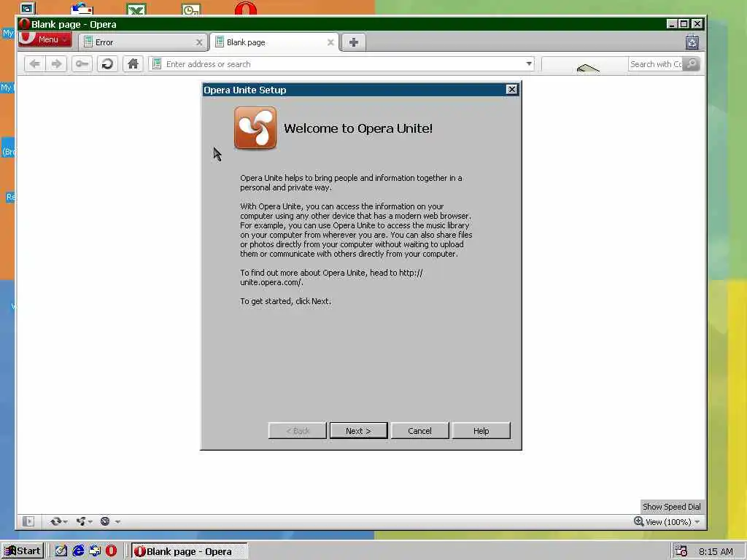Close the Blank page tab
Viewport: 747px width, 560px height.
(330, 42)
